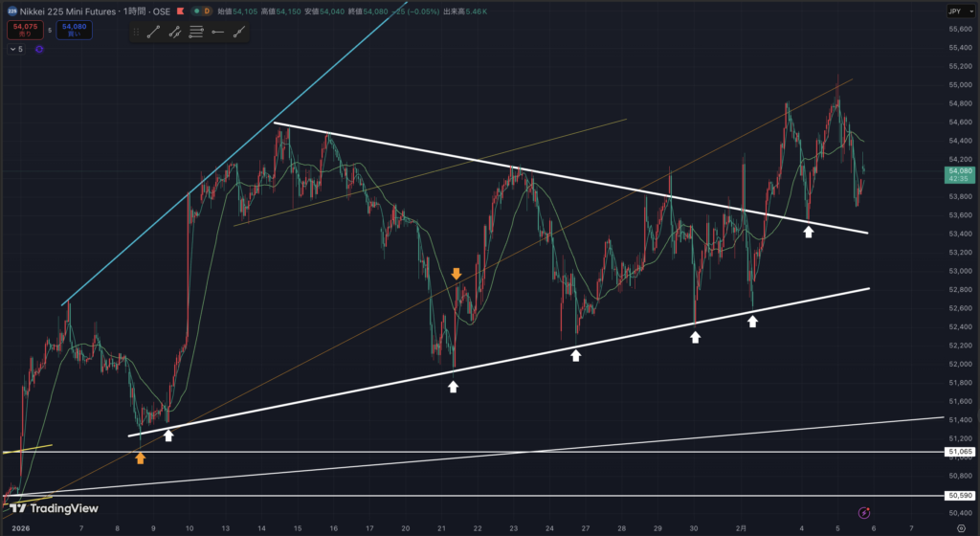Open the JPY currency dropdown
This screenshot has height=536, width=980.
(958, 11)
